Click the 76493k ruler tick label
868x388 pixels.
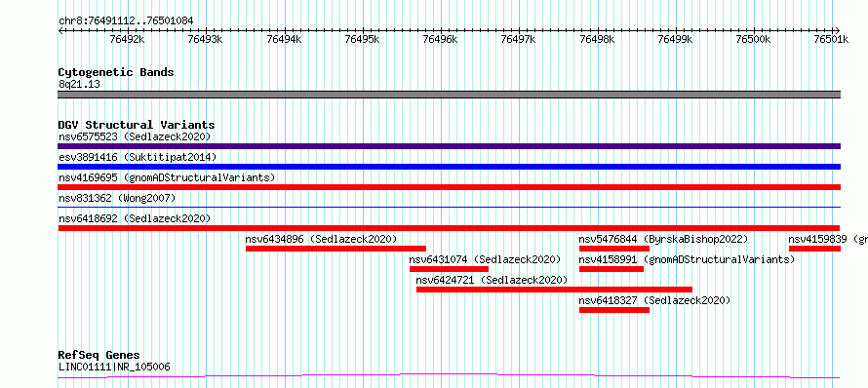(x=206, y=39)
